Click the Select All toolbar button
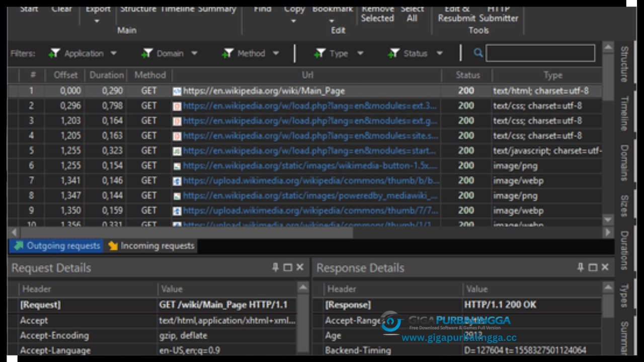The height and width of the screenshot is (362, 644). coord(412,13)
